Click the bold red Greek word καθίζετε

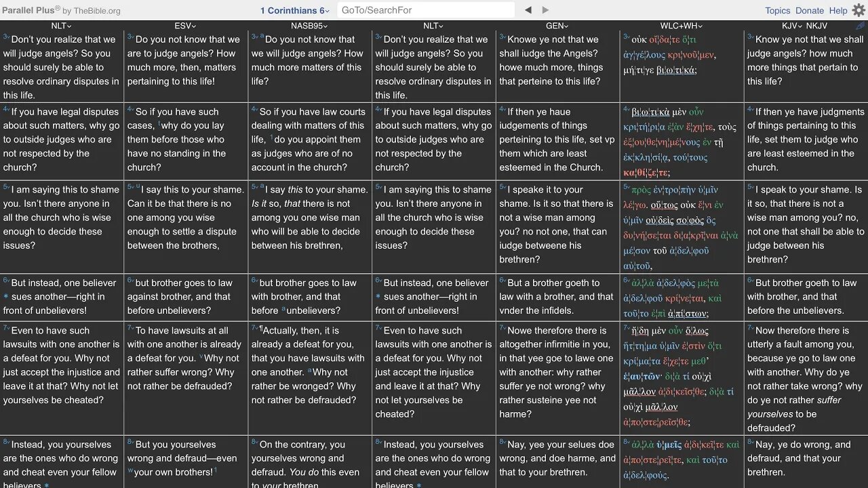coord(647,173)
